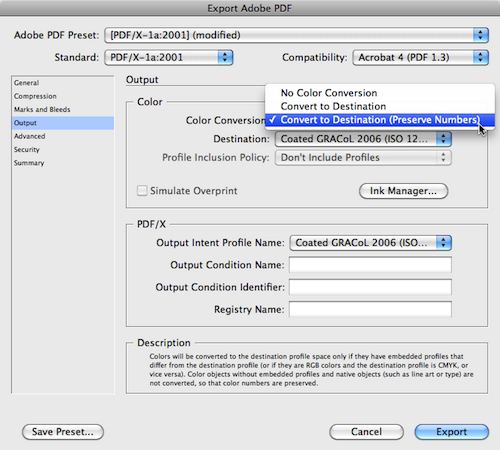Screen dimensions: 500x450
Task: Select the General panel in sidebar
Action: 63,83
